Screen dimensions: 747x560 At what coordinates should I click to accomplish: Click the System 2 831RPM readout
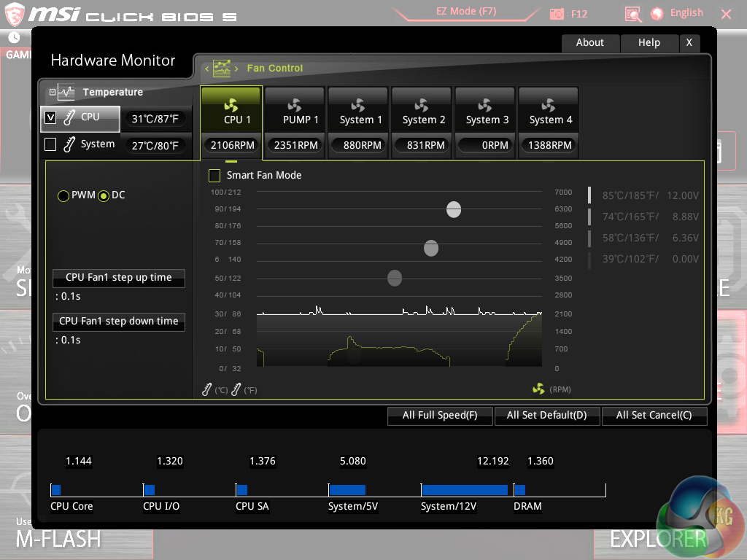(422, 145)
